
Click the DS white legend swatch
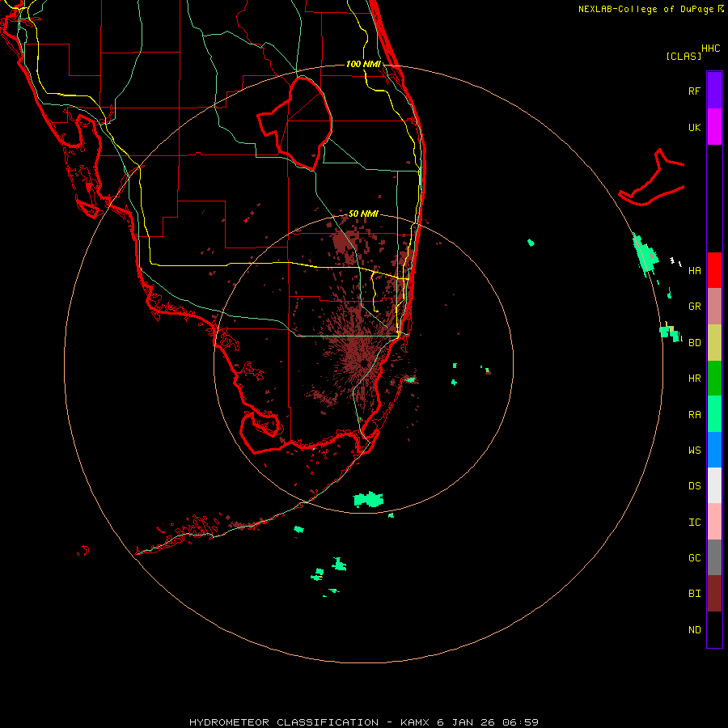coord(714,485)
